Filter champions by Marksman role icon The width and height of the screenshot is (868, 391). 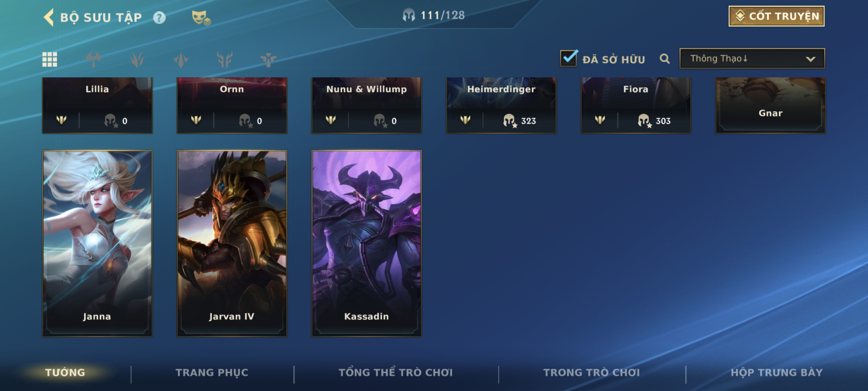point(225,60)
